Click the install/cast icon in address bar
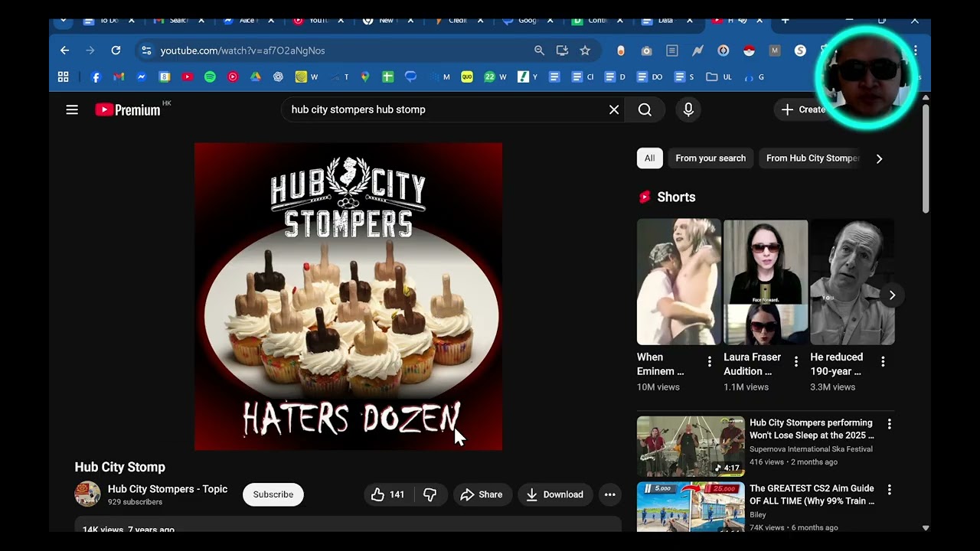Viewport: 980px width, 551px height. pos(562,51)
